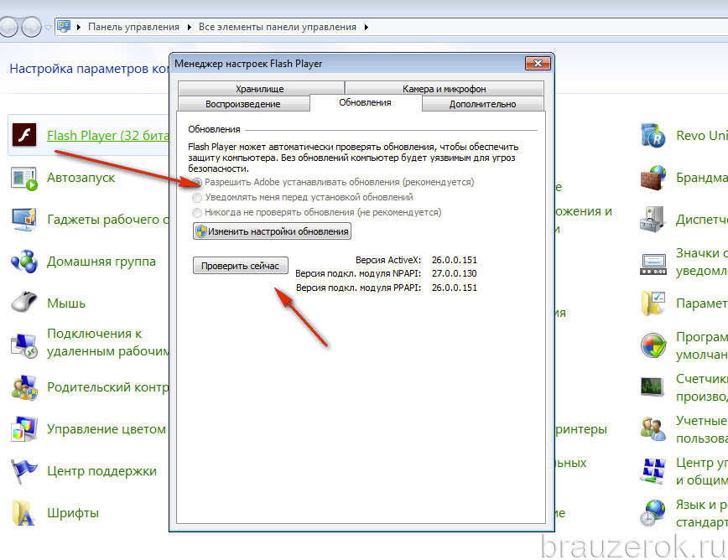The image size is (728, 560).
Task: Open the Гаджеты рабочего стола icon
Action: click(x=24, y=220)
